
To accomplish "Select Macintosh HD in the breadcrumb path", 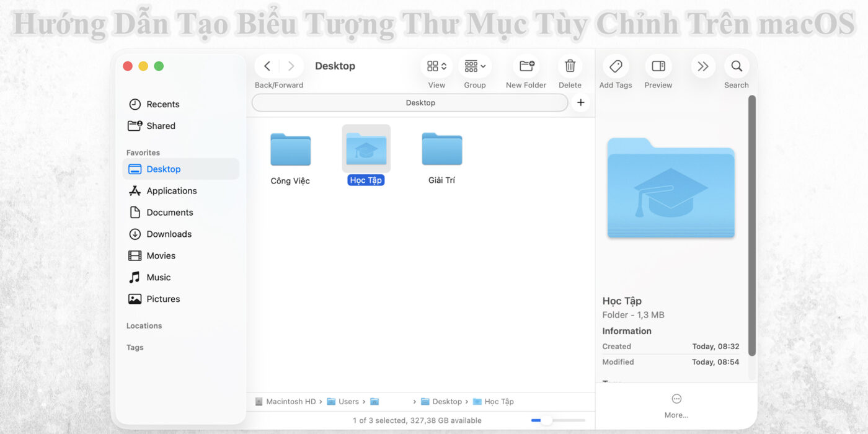I will tap(291, 401).
